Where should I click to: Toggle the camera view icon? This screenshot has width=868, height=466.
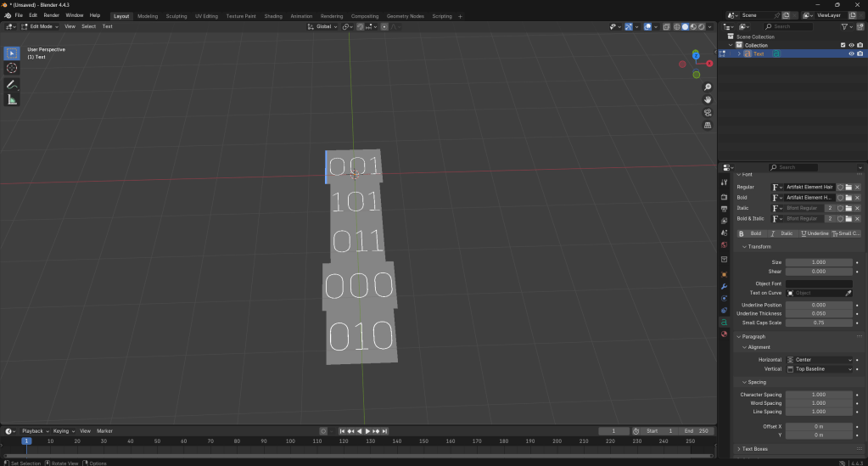pyautogui.click(x=708, y=113)
